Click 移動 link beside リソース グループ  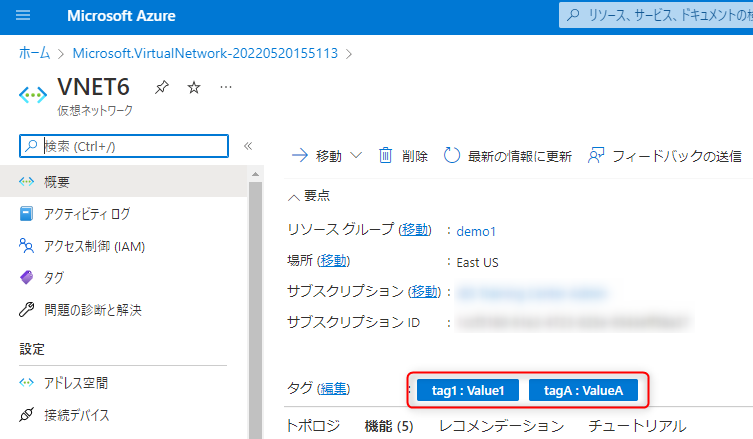(415, 230)
